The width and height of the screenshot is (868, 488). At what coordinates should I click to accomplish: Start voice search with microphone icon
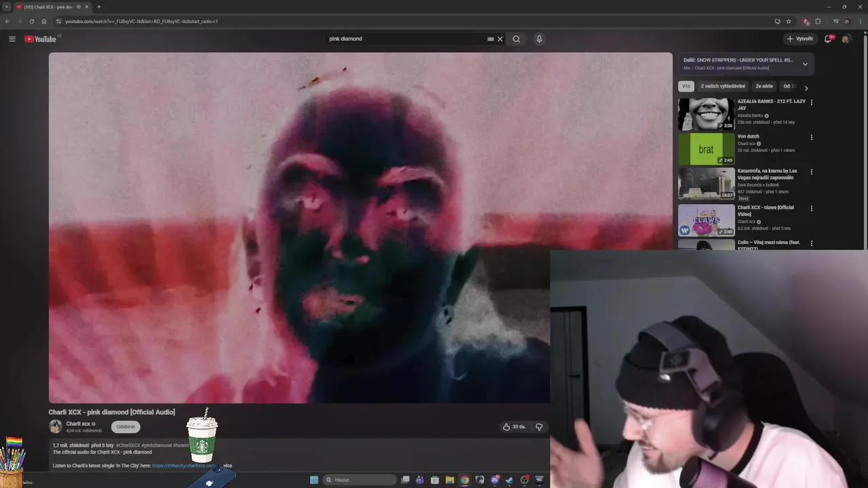(539, 39)
